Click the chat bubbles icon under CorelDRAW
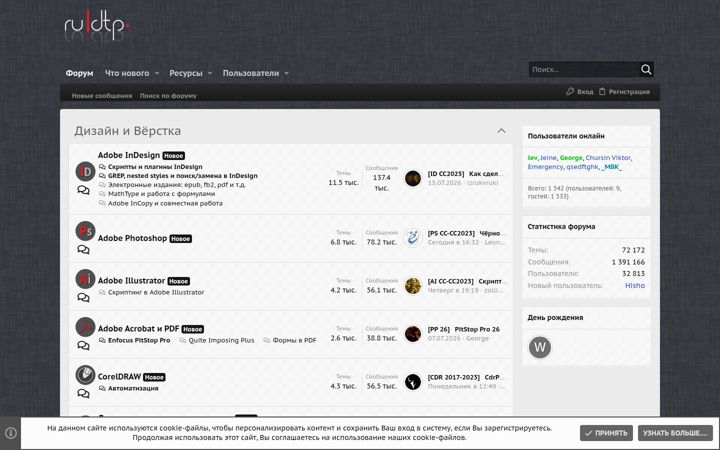 84,393
